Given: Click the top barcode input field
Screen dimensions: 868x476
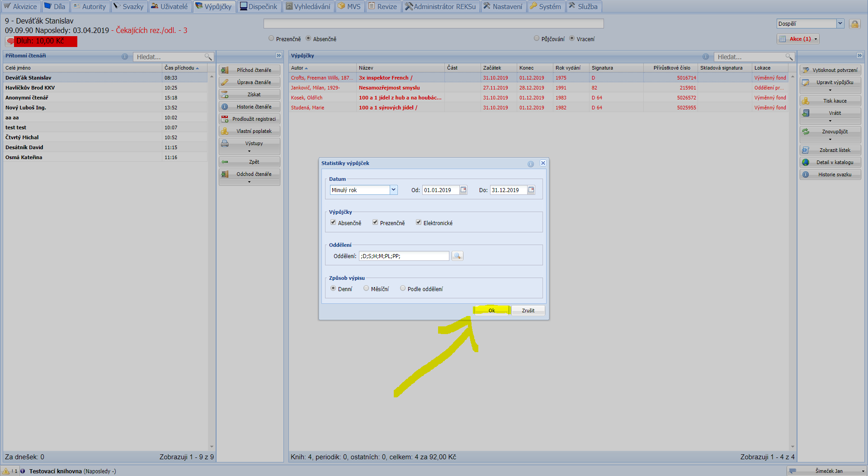Looking at the screenshot, I should [x=434, y=24].
